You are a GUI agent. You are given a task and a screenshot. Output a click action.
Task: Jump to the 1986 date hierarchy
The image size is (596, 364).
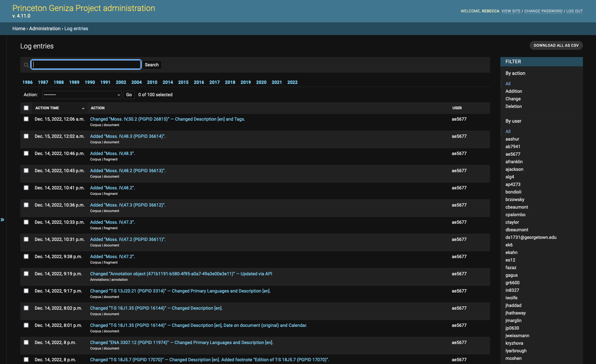28,82
